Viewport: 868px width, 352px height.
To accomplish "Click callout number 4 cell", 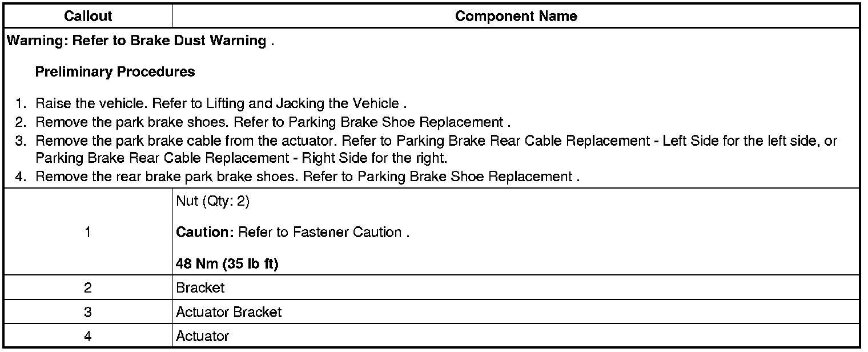I will (x=87, y=337).
